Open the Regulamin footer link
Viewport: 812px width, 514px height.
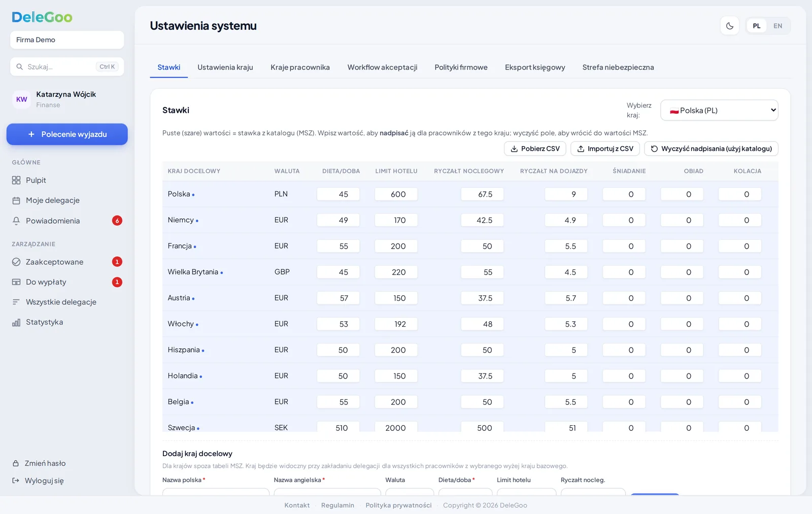point(337,505)
